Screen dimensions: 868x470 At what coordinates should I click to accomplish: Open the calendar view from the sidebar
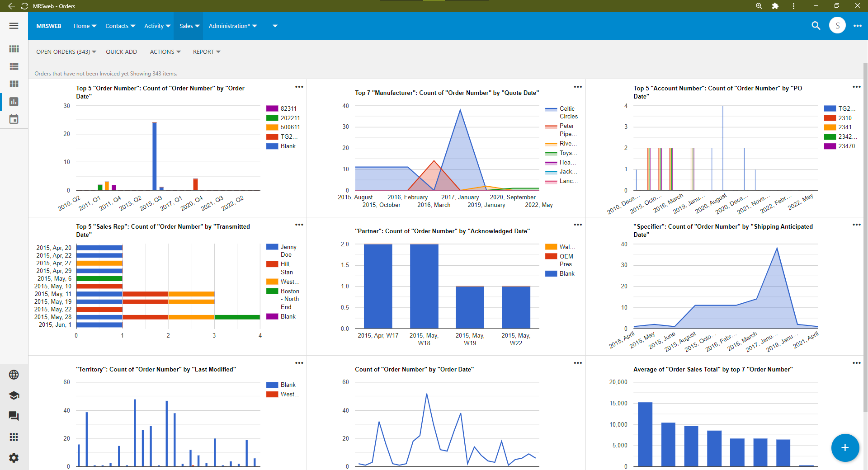click(x=14, y=119)
